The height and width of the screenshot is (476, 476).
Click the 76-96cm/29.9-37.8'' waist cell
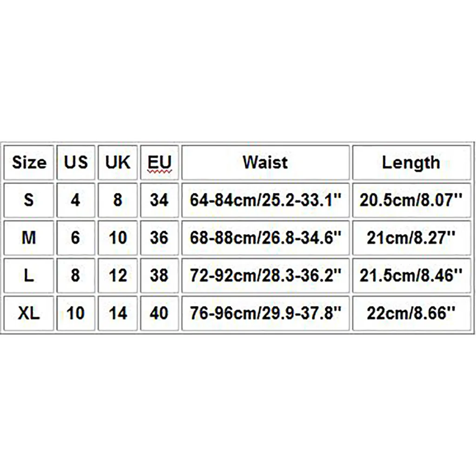(x=265, y=313)
